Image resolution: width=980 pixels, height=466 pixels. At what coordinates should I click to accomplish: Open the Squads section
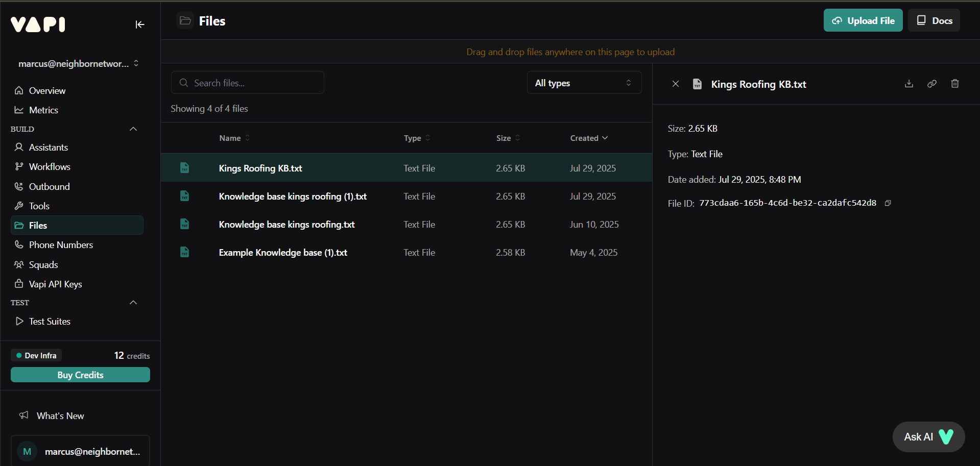[43, 264]
